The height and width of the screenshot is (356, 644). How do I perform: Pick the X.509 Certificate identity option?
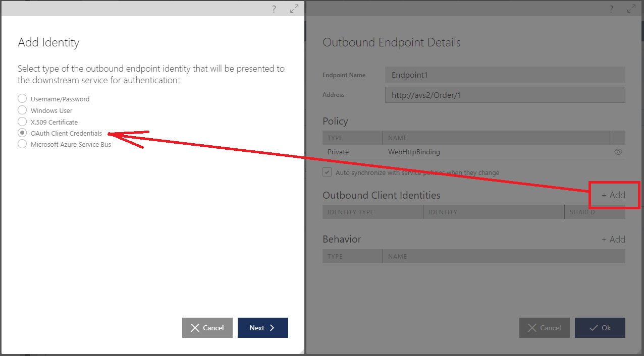pos(22,122)
